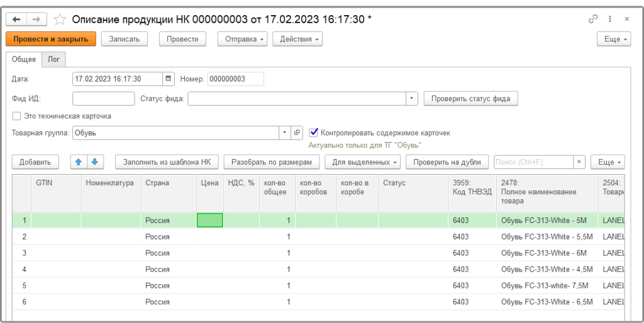Open the Товарная группа item form icon
The width and height of the screenshot is (644, 323).
tap(297, 133)
